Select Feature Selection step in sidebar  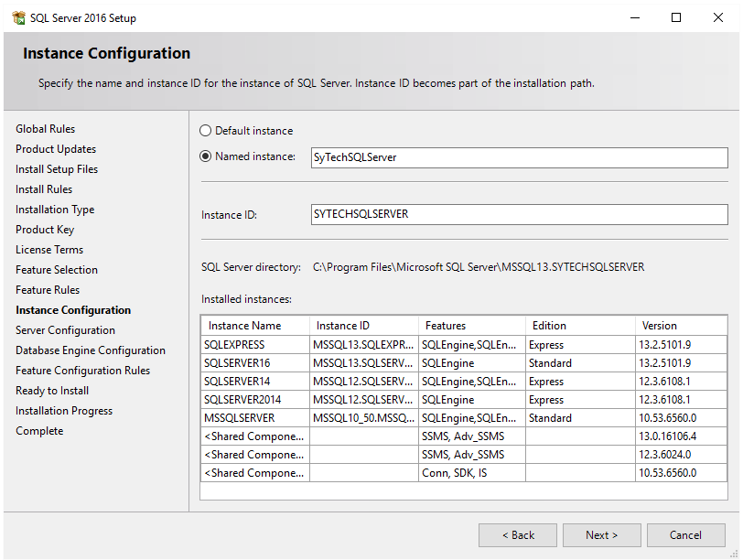pyautogui.click(x=57, y=270)
